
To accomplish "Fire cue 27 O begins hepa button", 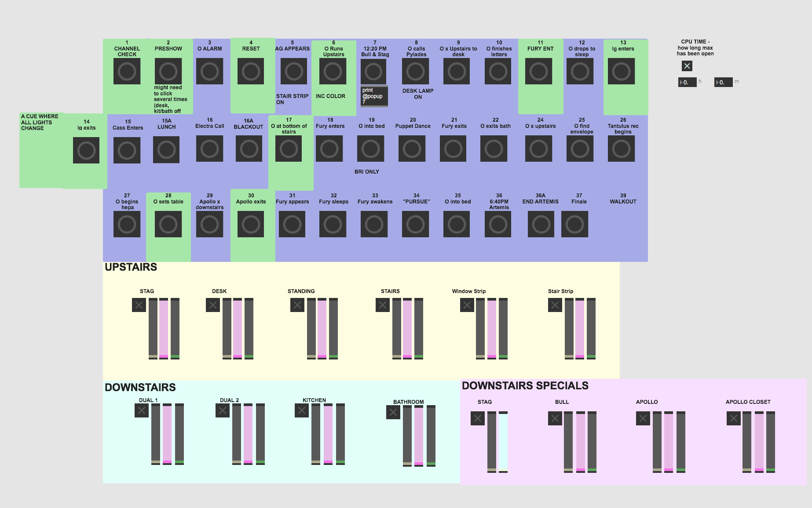I will (x=127, y=224).
